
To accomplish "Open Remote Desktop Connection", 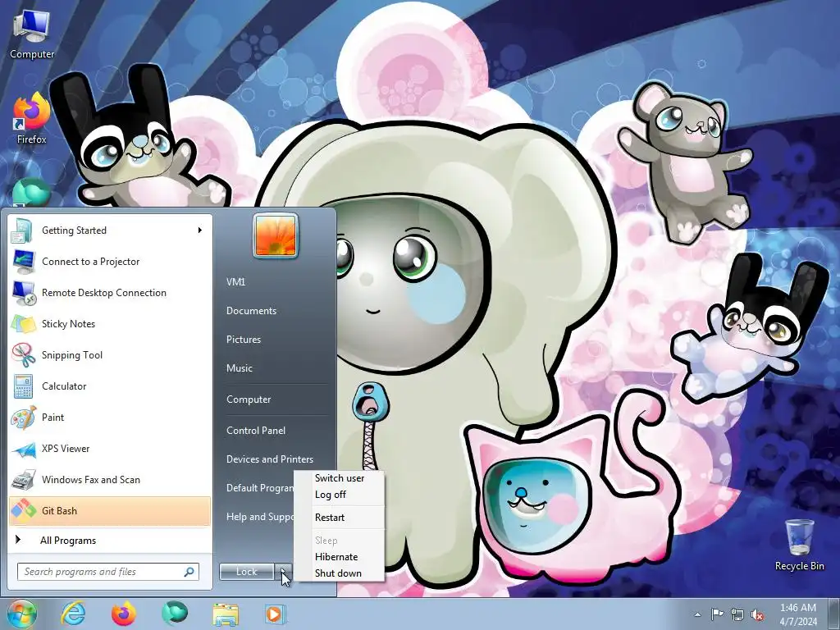I will pyautogui.click(x=110, y=293).
